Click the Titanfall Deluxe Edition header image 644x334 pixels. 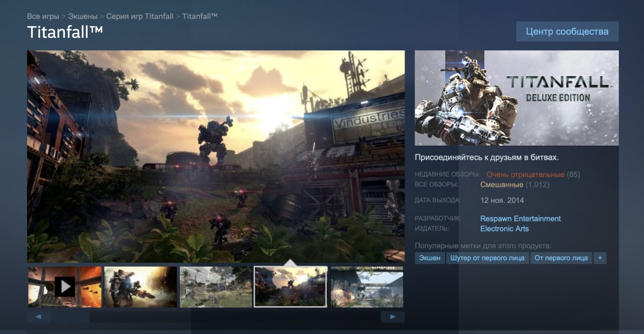pos(517,98)
